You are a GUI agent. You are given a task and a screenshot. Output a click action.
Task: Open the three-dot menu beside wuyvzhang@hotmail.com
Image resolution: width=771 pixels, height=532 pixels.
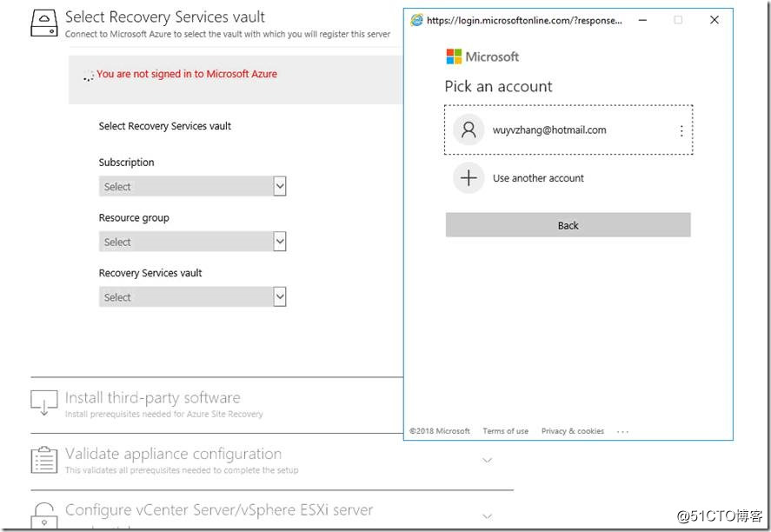(x=681, y=130)
